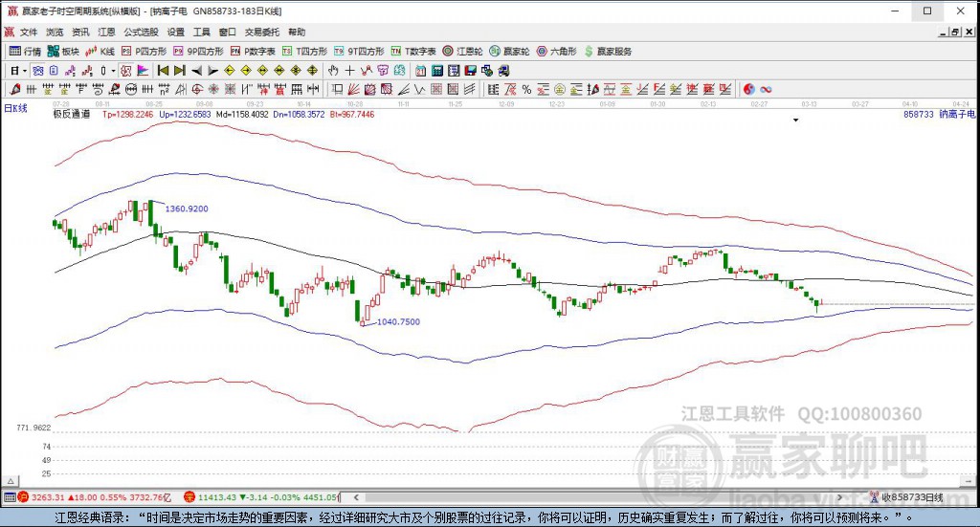Open the 板块 sector view
Screen dimensions: 980x527
(63, 52)
